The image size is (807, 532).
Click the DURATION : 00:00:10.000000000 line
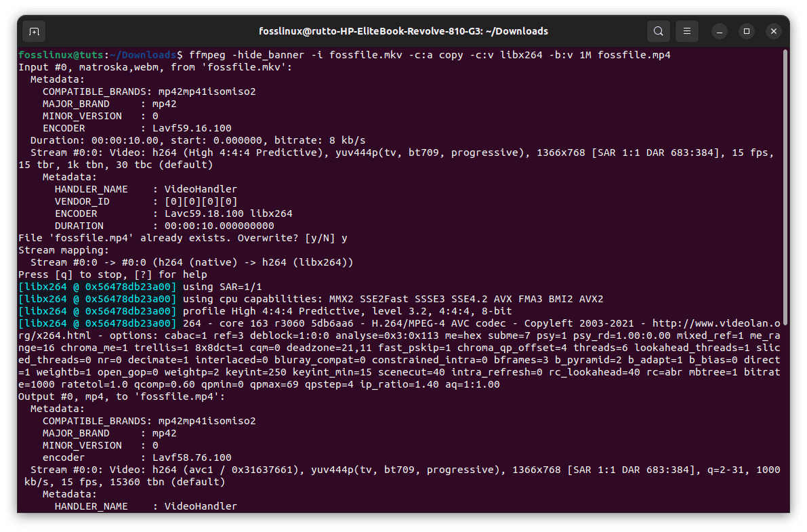tap(164, 226)
